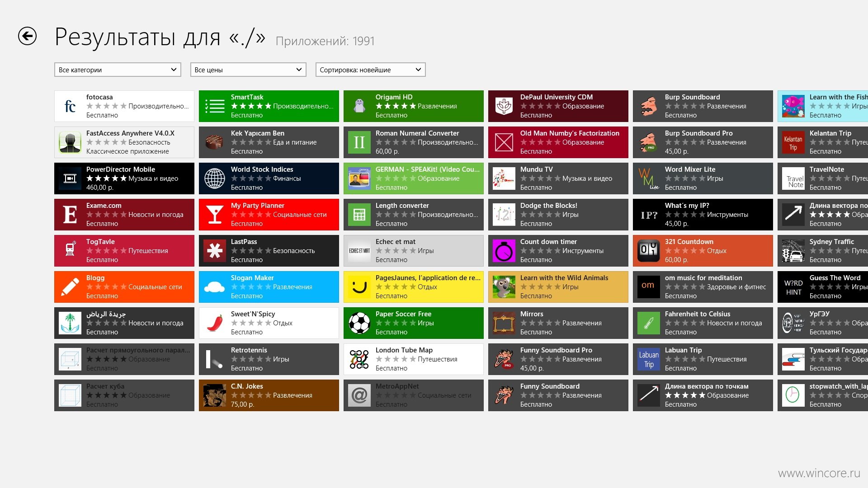Open the MetroAppNet at-sign icon

359,395
